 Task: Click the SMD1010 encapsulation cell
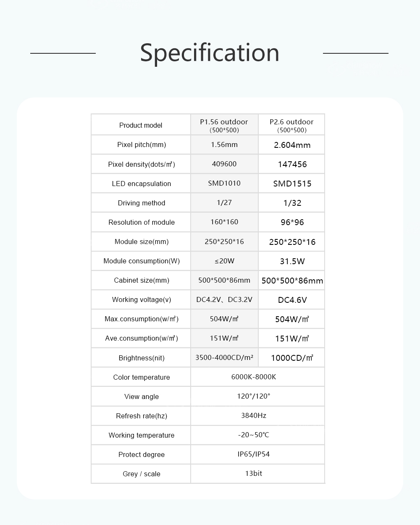[x=224, y=183]
